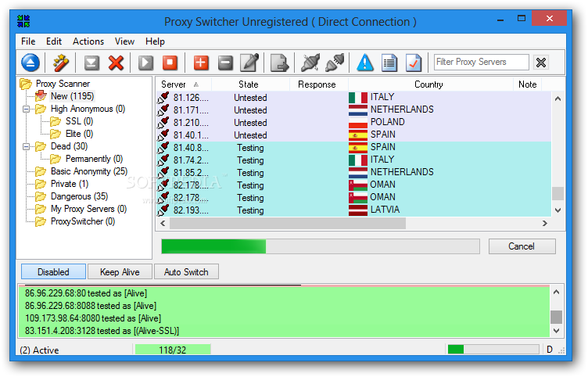This screenshot has height=377, width=588.
Task: Click the Proxy Switcher title bar logo
Action: coord(23,21)
